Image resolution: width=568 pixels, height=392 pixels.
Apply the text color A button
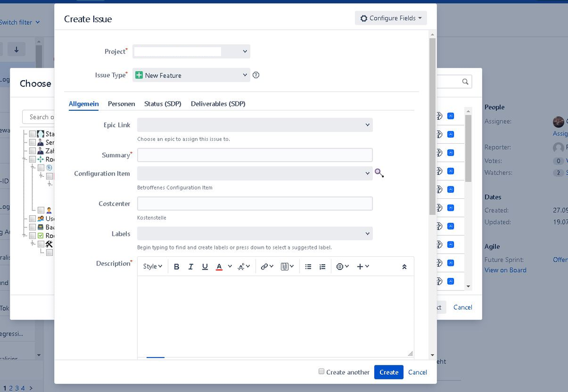219,266
